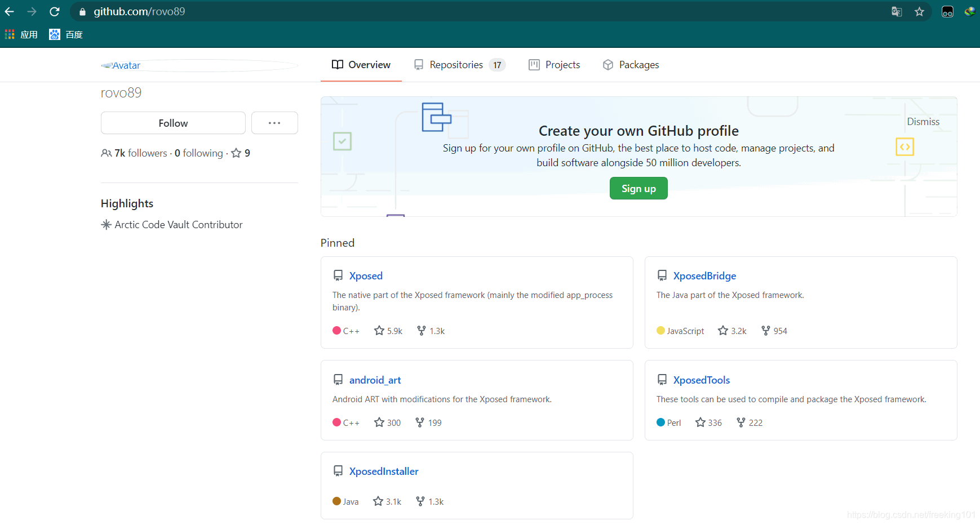Viewport: 980px width, 525px height.
Task: Open the XposedTools repository link
Action: click(701, 380)
